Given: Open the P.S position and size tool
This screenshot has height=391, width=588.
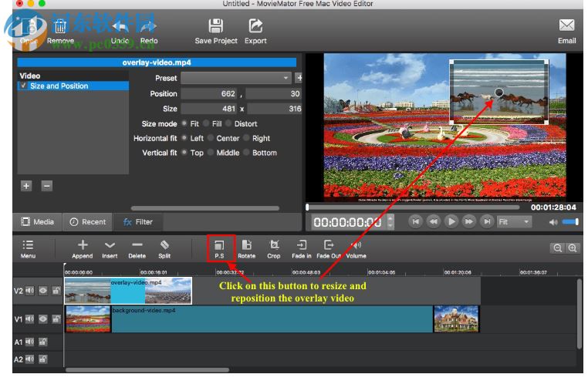Looking at the screenshot, I should tap(219, 248).
